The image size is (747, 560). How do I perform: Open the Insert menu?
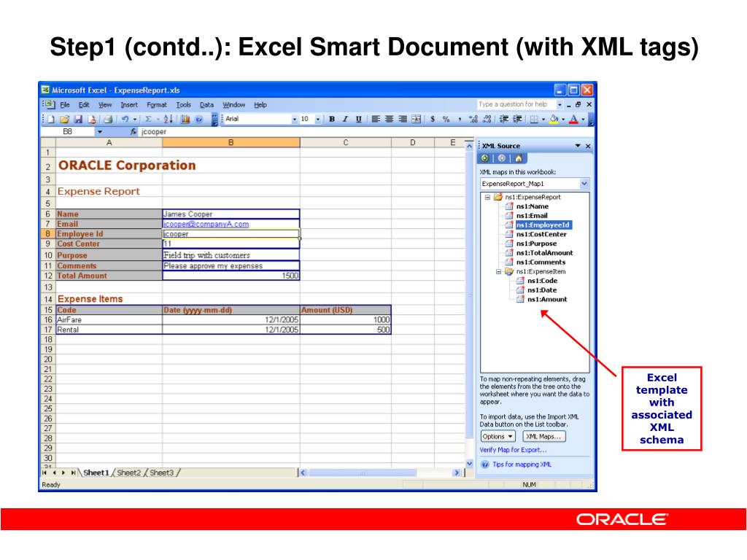click(x=128, y=105)
